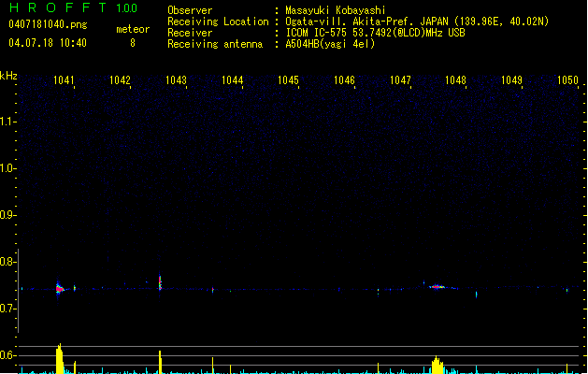
Task: Click the observer name Masayuki Kobayashi
Action: pos(336,10)
